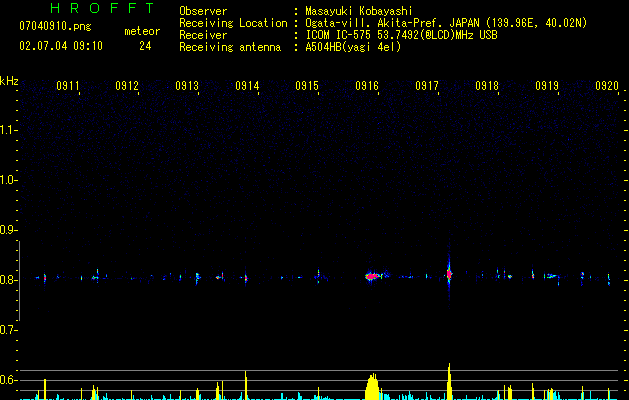Click the 'Receiver' field label
The width and height of the screenshot is (629, 400).
coord(203,35)
